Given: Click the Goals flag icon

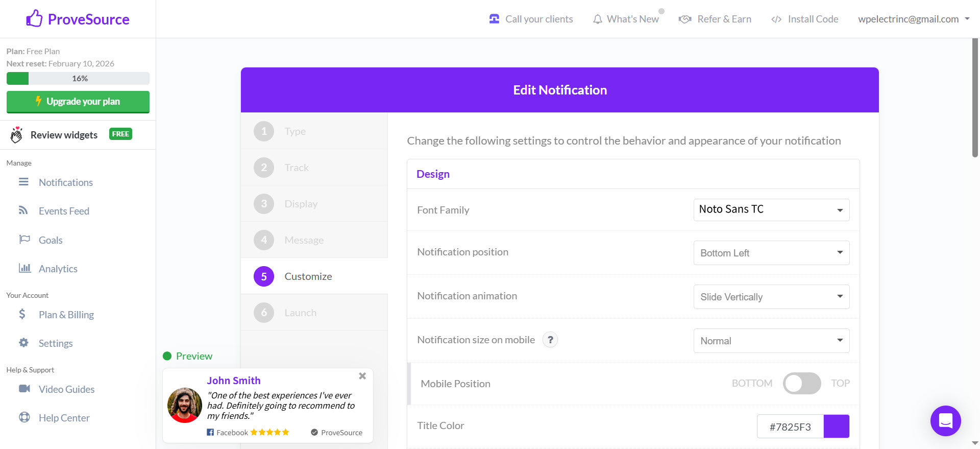Looking at the screenshot, I should 24,240.
